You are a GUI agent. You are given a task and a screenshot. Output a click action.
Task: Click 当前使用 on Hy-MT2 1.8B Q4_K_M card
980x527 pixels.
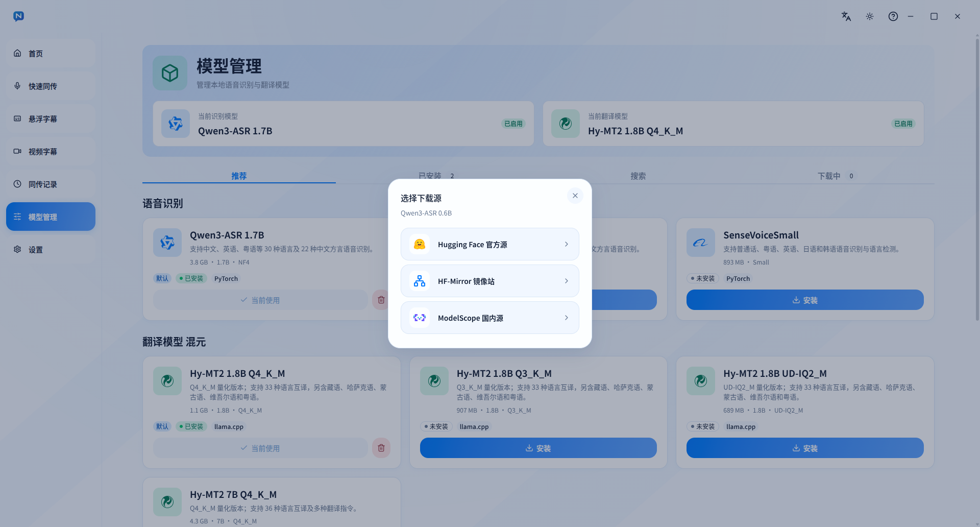coord(260,448)
